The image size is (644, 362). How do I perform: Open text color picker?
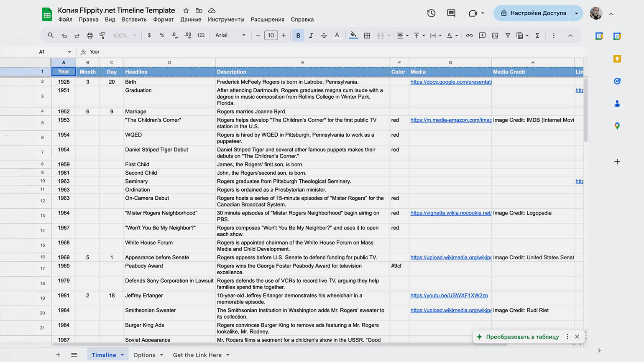[337, 36]
